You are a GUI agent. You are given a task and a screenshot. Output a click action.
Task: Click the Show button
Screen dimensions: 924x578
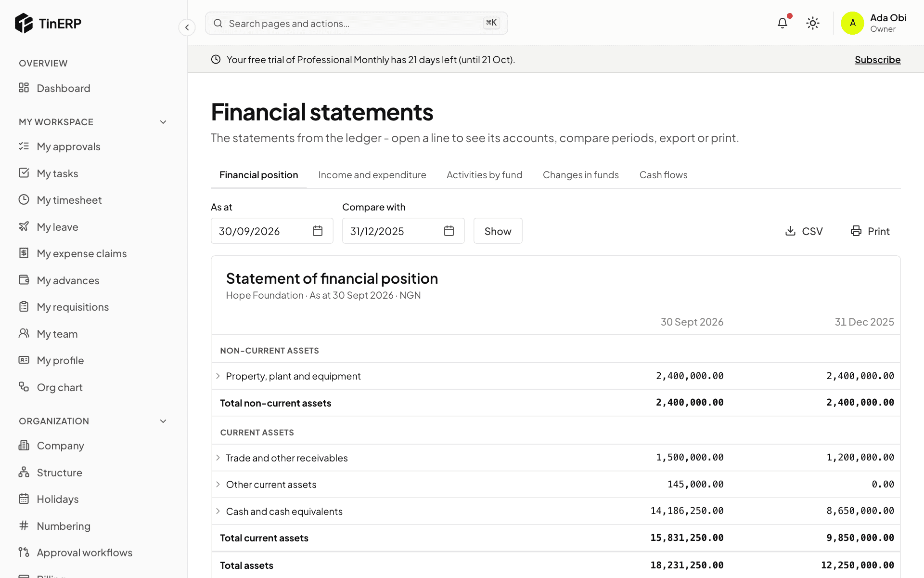498,231
